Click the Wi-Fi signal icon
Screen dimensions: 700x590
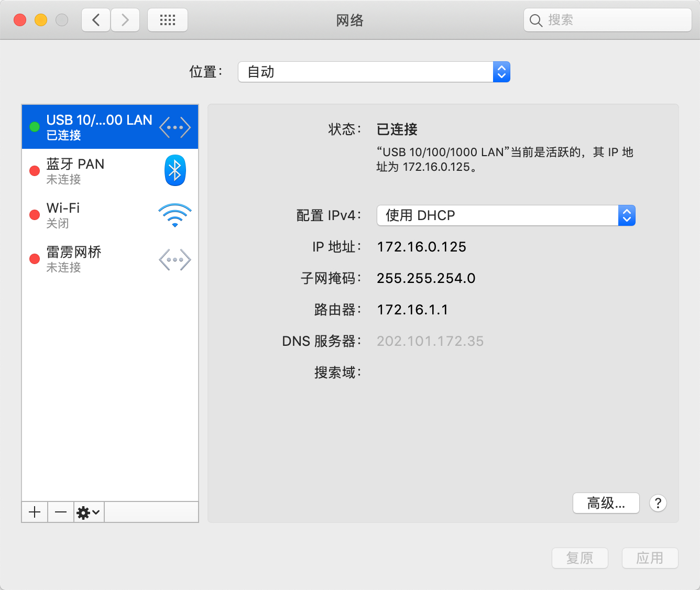click(x=175, y=215)
